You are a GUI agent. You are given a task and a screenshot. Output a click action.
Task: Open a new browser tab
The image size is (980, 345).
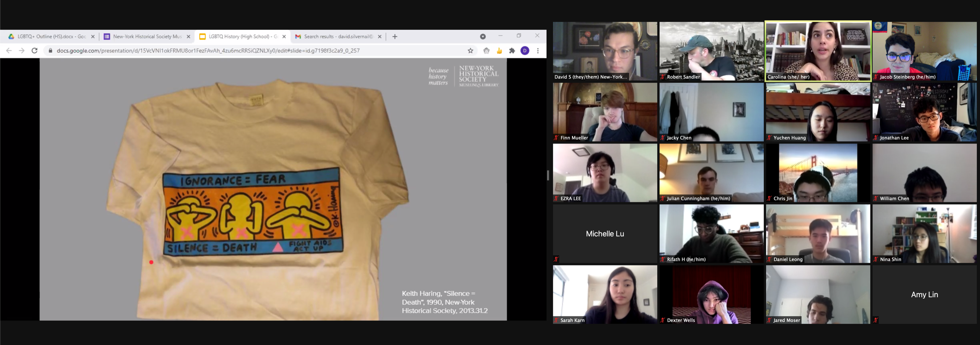(395, 37)
